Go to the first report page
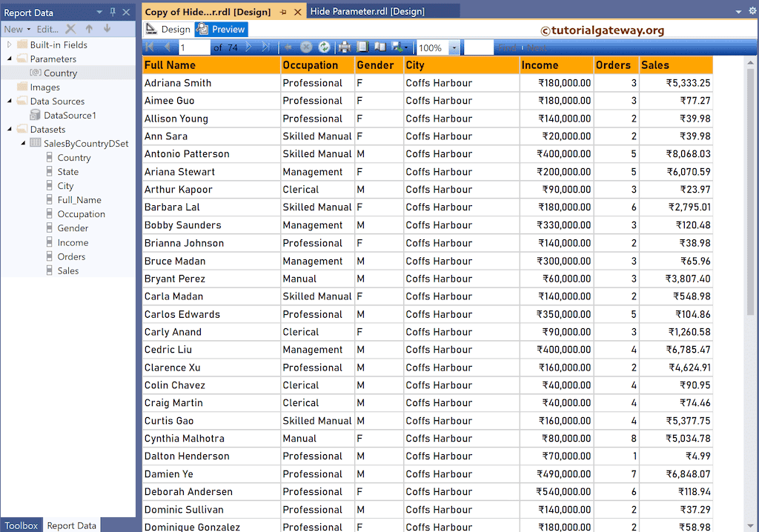 148,47
